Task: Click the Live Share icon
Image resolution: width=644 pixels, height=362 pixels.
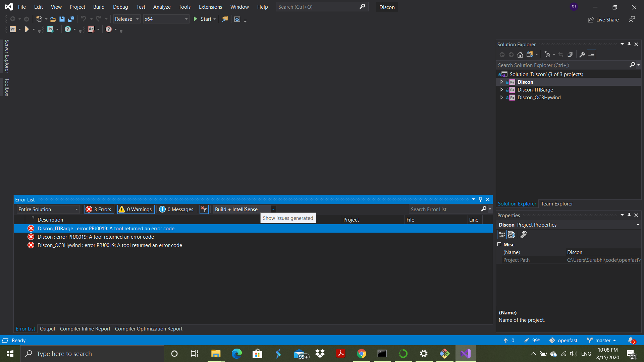Action: pos(591,20)
